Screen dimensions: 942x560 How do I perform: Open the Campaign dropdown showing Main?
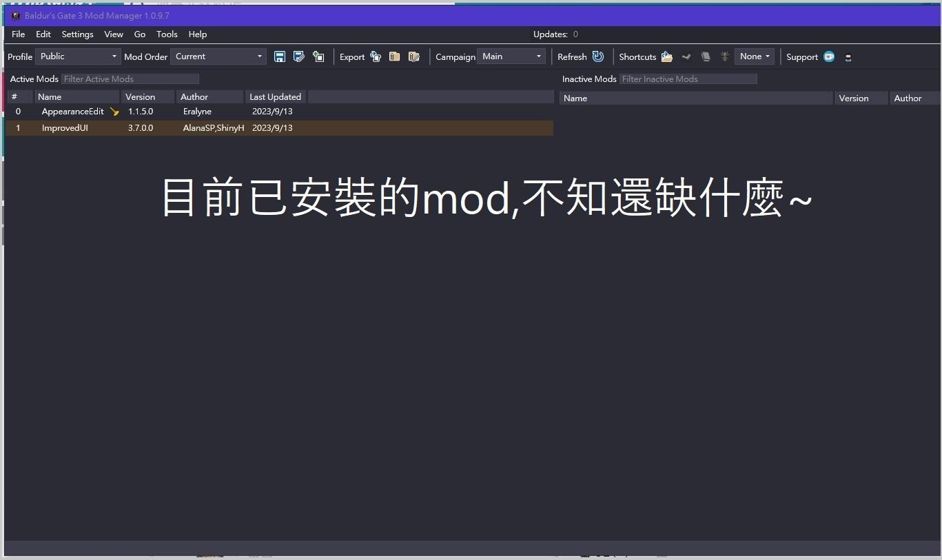click(x=511, y=56)
